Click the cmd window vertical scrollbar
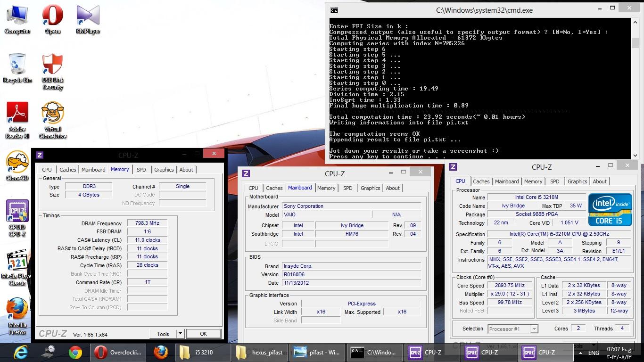The image size is (644, 362). click(x=635, y=88)
